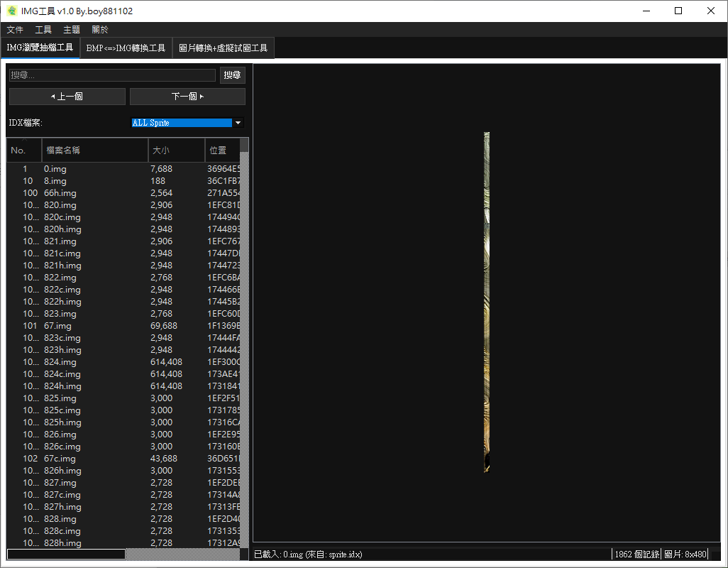
Task: Maximize the IMG工具 window
Action: point(678,11)
